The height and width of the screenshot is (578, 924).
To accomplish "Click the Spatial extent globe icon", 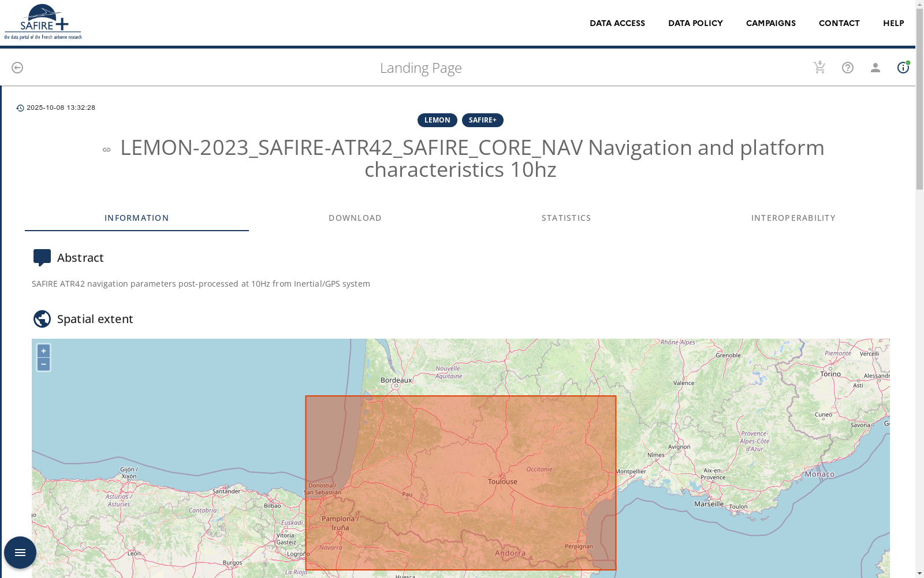I will coord(42,319).
